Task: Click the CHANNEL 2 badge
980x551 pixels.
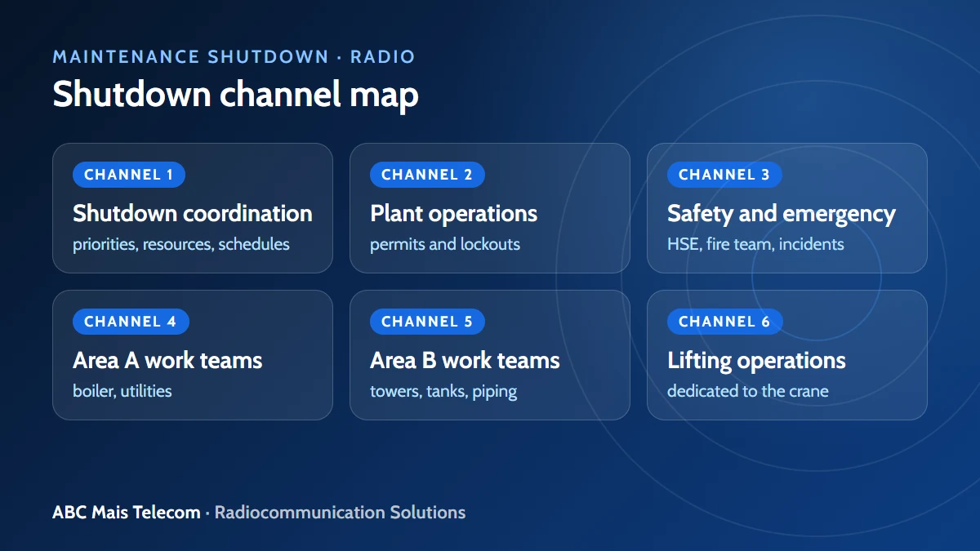Action: (x=427, y=175)
